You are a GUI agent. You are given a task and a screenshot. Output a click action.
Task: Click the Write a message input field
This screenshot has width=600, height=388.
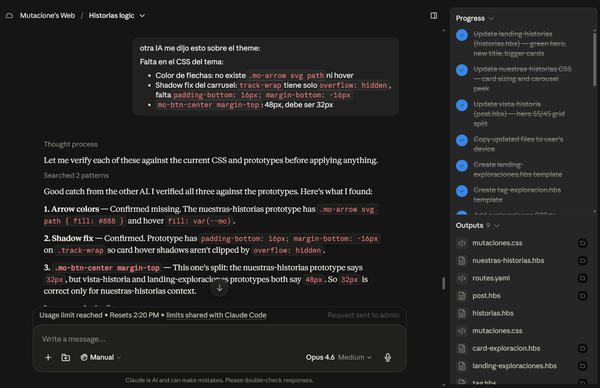click(219, 339)
